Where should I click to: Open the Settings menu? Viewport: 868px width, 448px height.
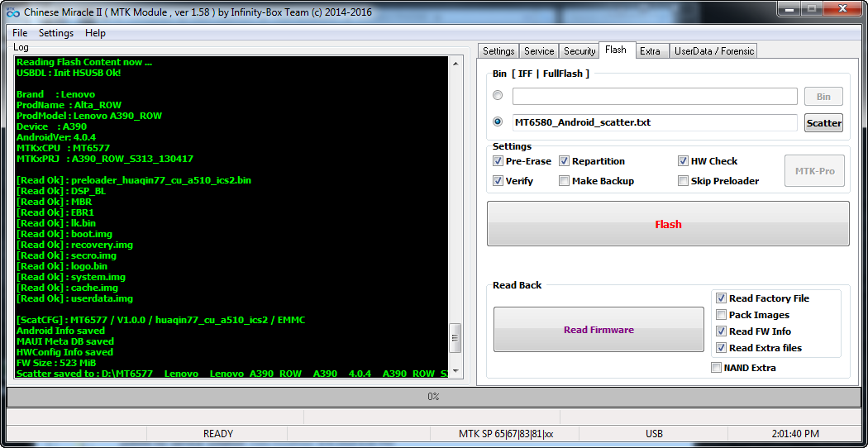tap(56, 33)
